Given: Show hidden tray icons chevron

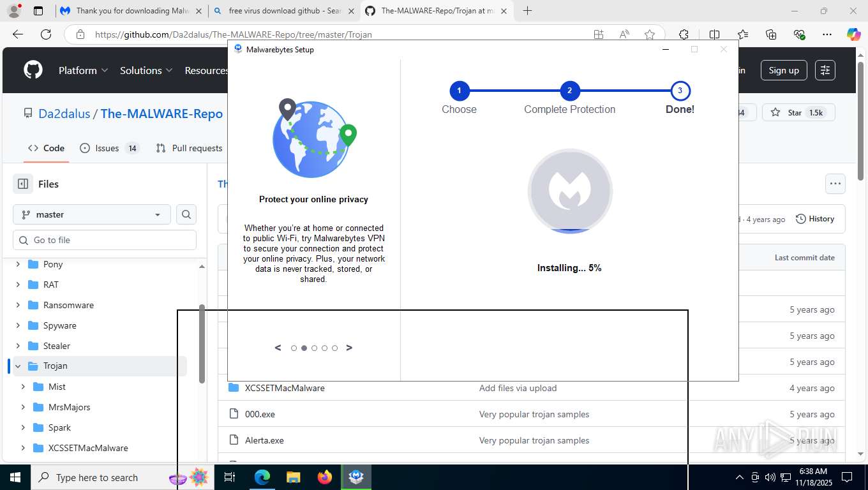Looking at the screenshot, I should (740, 477).
